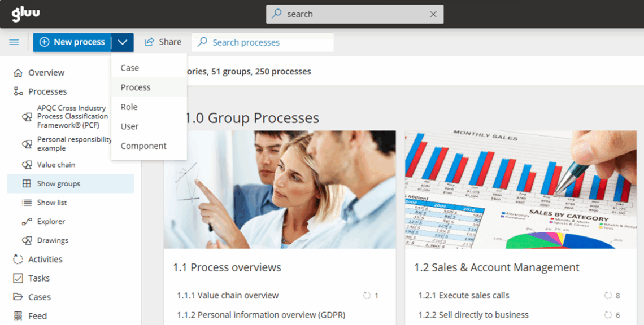Open the Explorer view

click(x=51, y=222)
